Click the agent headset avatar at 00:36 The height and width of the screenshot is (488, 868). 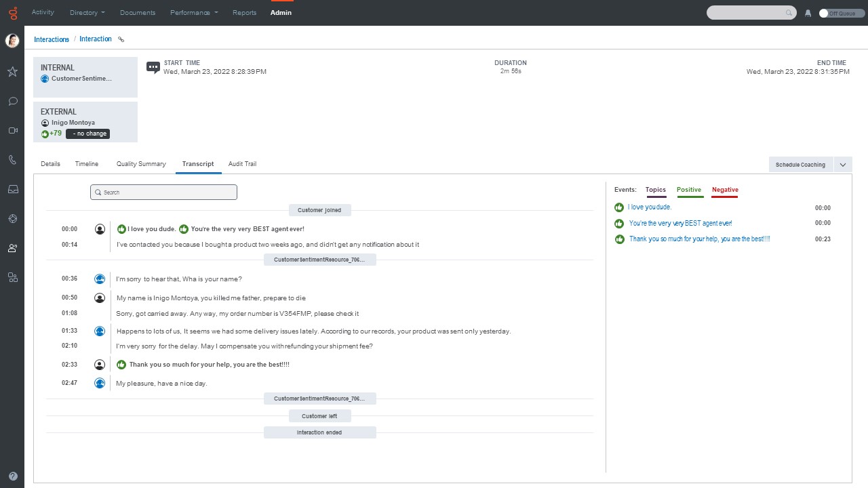tap(100, 279)
